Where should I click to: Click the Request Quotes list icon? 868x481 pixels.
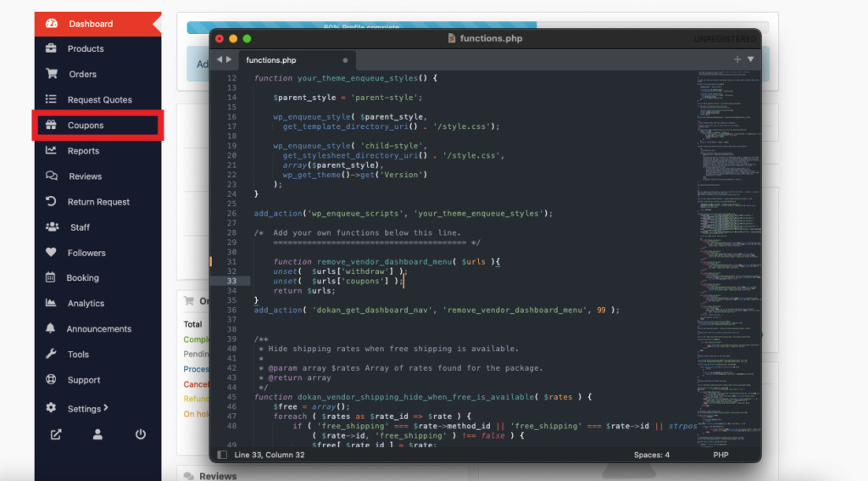coord(51,99)
